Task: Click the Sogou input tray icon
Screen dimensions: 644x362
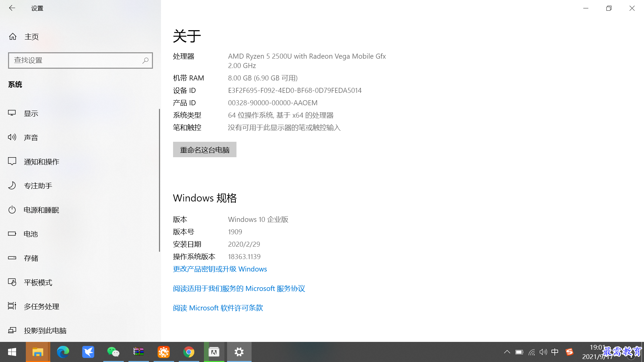Action: pos(569,352)
